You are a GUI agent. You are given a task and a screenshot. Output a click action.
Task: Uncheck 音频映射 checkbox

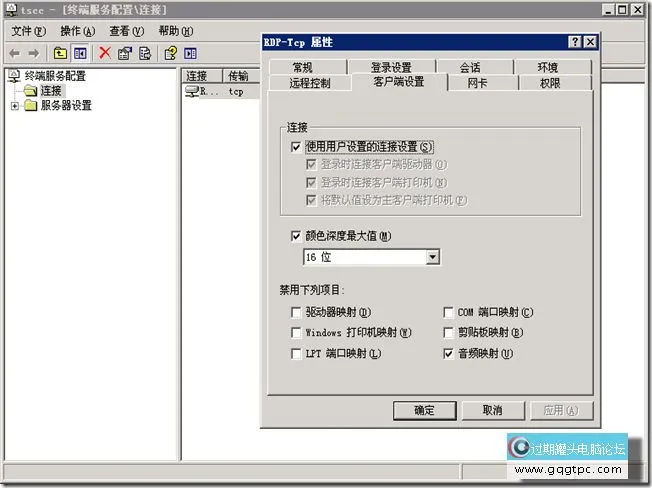448,354
